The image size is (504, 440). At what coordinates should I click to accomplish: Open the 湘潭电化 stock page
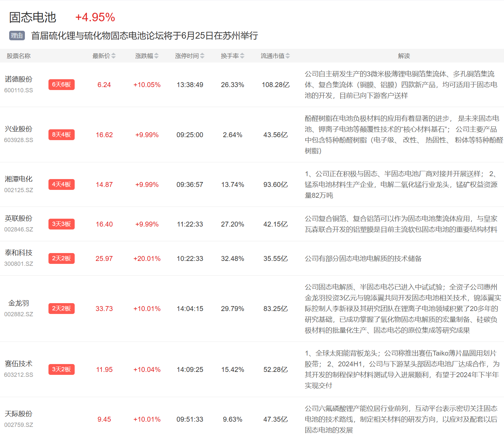(x=19, y=179)
